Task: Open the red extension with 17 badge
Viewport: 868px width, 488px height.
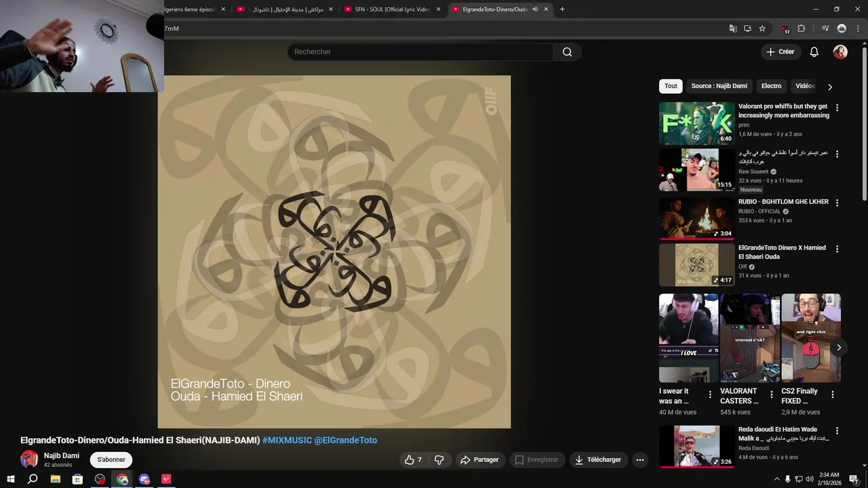Action: click(786, 29)
